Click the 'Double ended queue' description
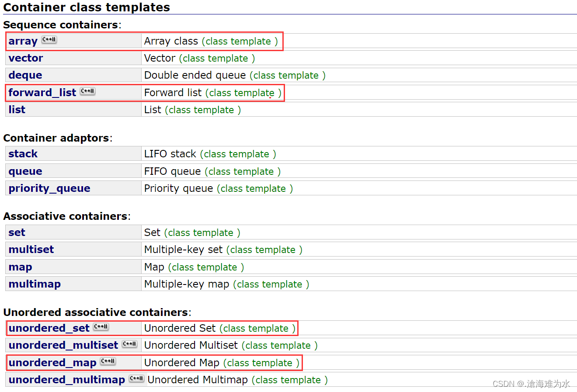 coord(195,75)
